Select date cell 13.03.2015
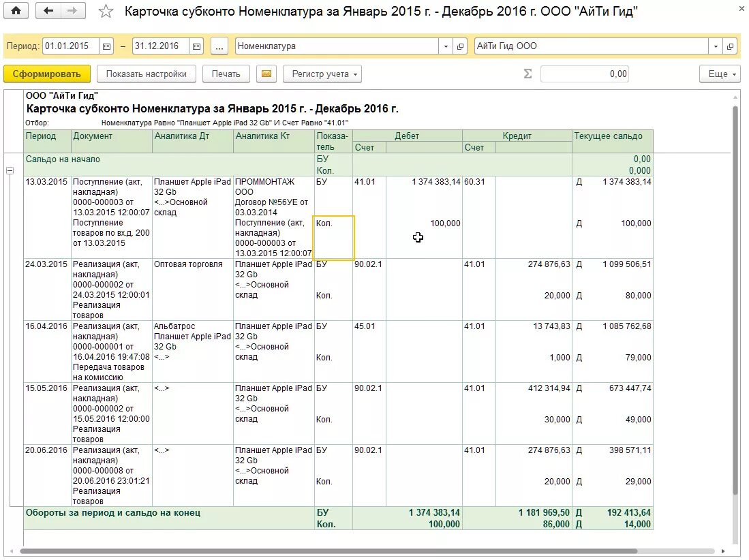This screenshot has width=749, height=560. (x=46, y=182)
